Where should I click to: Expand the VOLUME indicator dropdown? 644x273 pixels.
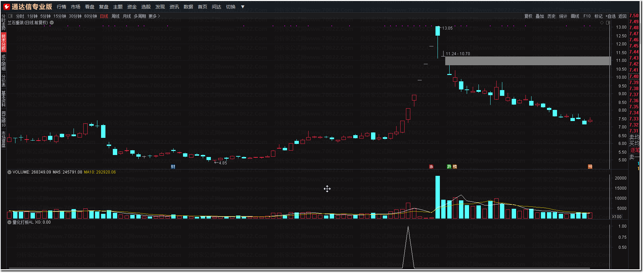tap(9, 172)
